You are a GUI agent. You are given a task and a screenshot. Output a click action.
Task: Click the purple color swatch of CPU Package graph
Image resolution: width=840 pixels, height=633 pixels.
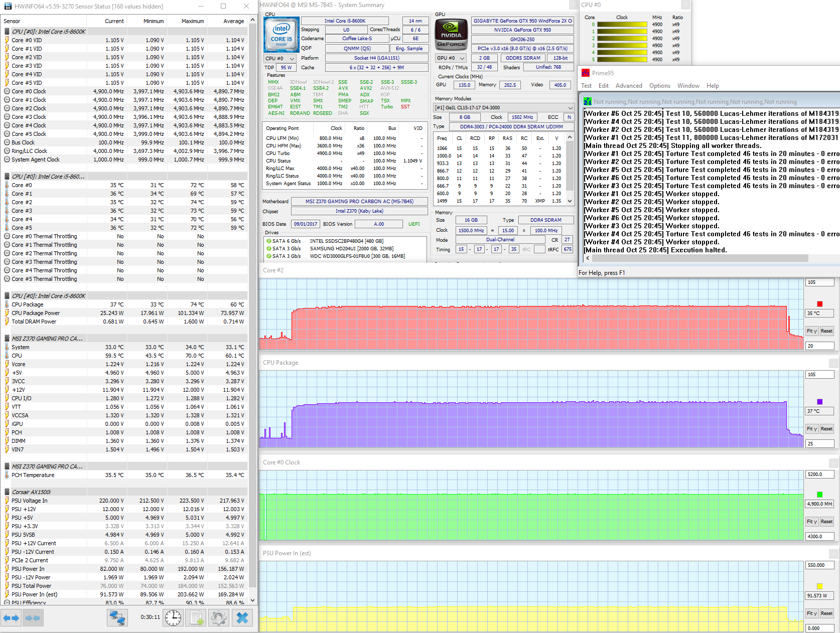click(820, 402)
